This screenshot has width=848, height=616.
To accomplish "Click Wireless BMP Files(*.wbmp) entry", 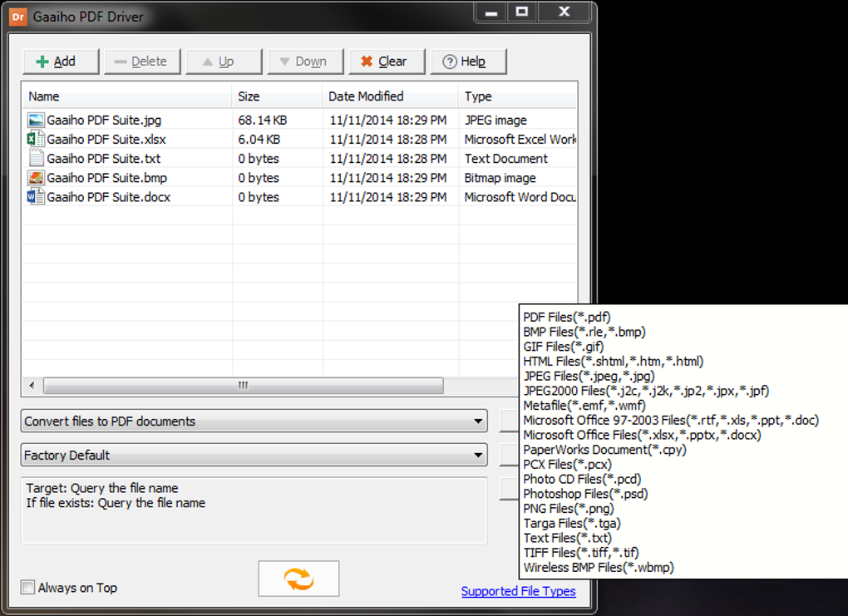I will click(599, 567).
